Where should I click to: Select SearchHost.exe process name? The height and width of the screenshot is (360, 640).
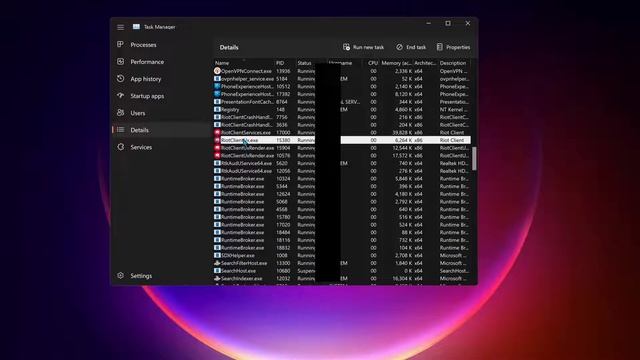(x=238, y=271)
